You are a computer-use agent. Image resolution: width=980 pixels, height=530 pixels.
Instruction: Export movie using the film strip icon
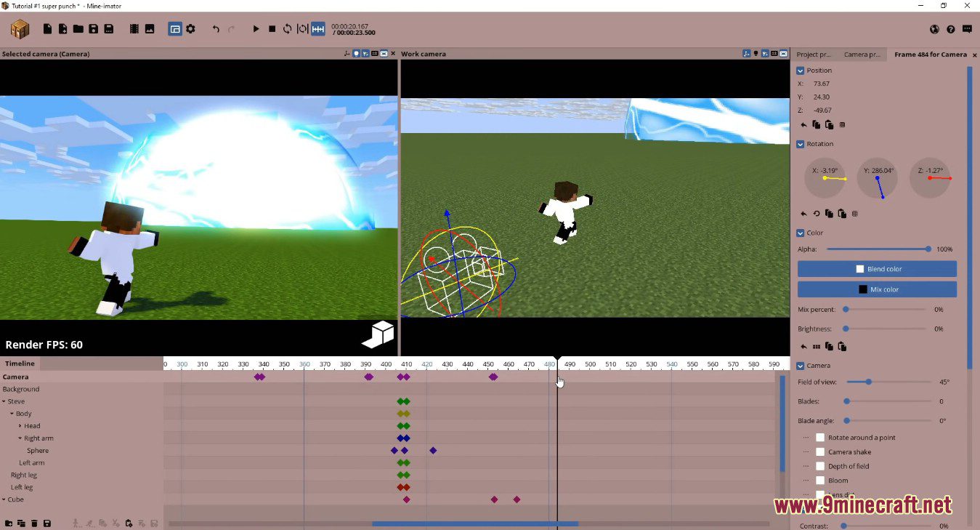[x=134, y=29]
